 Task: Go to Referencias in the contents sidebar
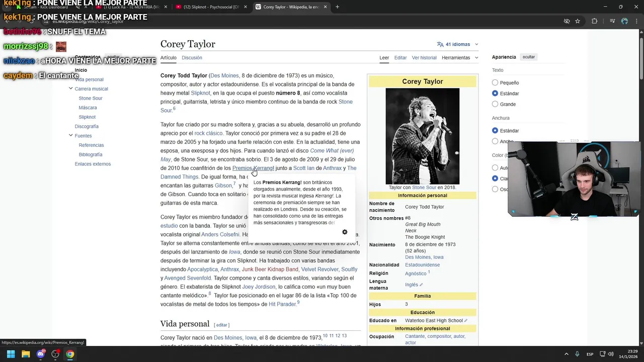(91, 145)
